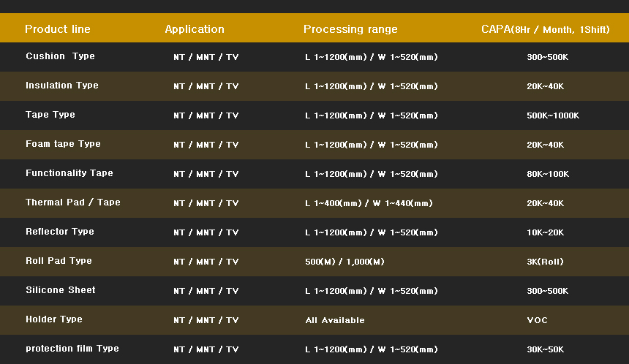The width and height of the screenshot is (629, 364).
Task: Select the VOC capacity value
Action: click(537, 320)
